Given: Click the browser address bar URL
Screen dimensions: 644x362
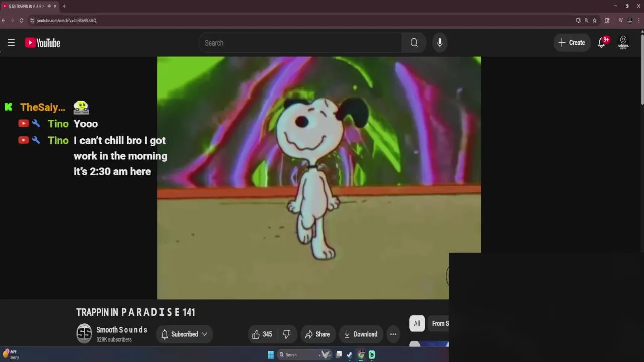Looking at the screenshot, I should click(66, 21).
